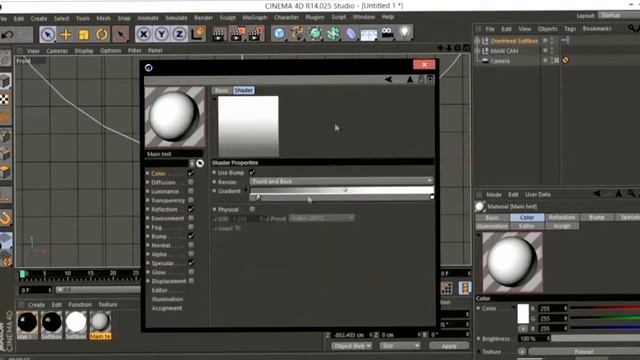The image size is (640, 360).
Task: Select OverHead Softbox in Object Manager
Action: pos(514,41)
